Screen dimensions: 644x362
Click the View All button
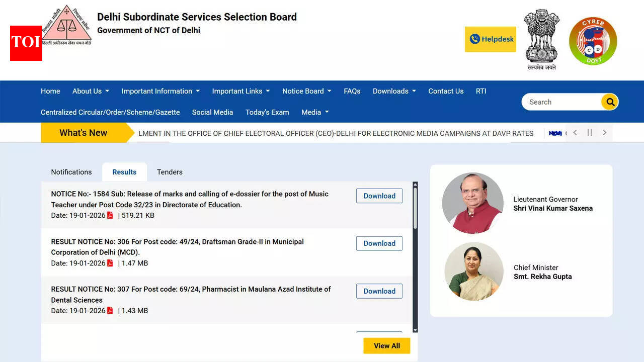(x=386, y=345)
